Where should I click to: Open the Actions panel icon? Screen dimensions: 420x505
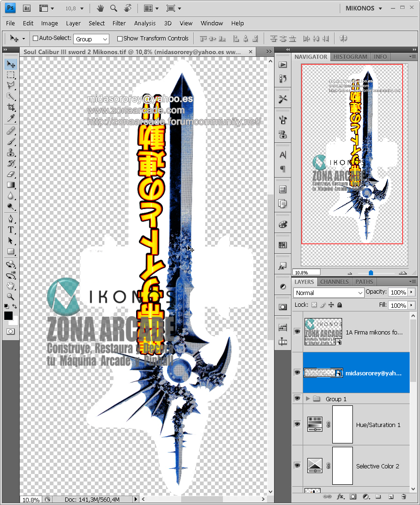click(283, 65)
